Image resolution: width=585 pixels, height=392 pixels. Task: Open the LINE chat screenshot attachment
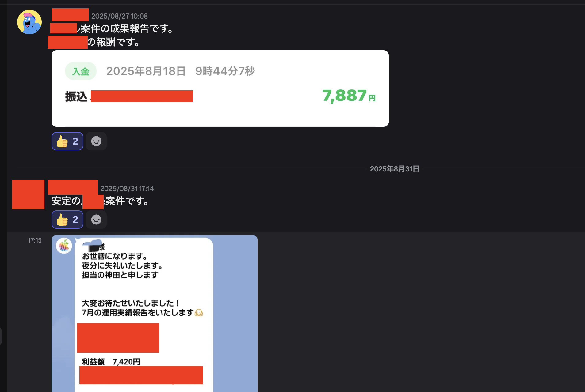[x=154, y=313]
